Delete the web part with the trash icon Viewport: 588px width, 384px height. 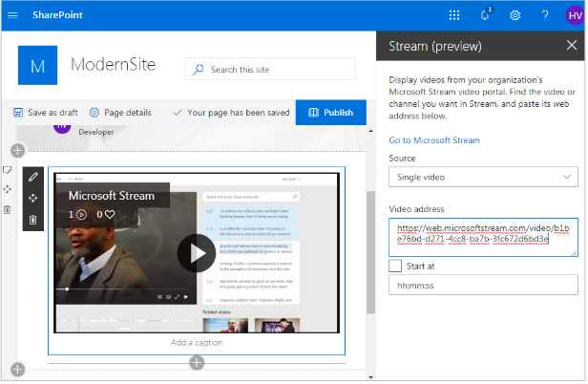click(33, 221)
